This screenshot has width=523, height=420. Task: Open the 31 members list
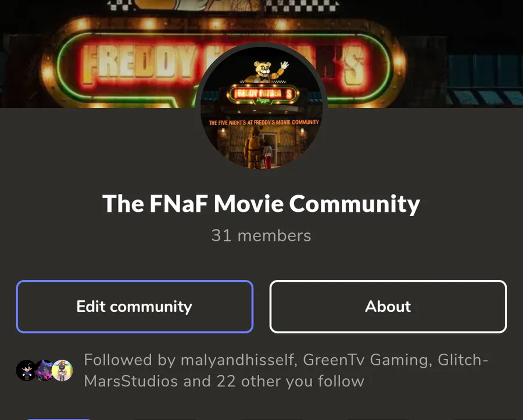pos(261,236)
